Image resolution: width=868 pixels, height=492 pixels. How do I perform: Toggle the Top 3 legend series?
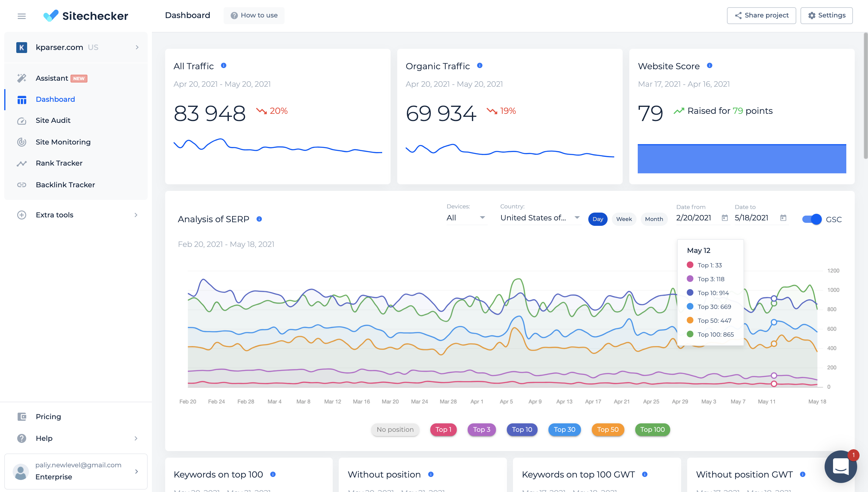coord(482,429)
